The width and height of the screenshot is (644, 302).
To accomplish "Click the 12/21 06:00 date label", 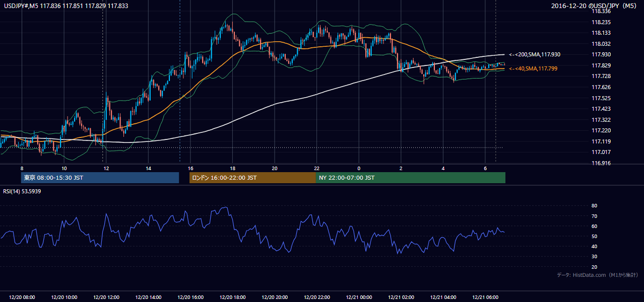I will tap(485, 297).
